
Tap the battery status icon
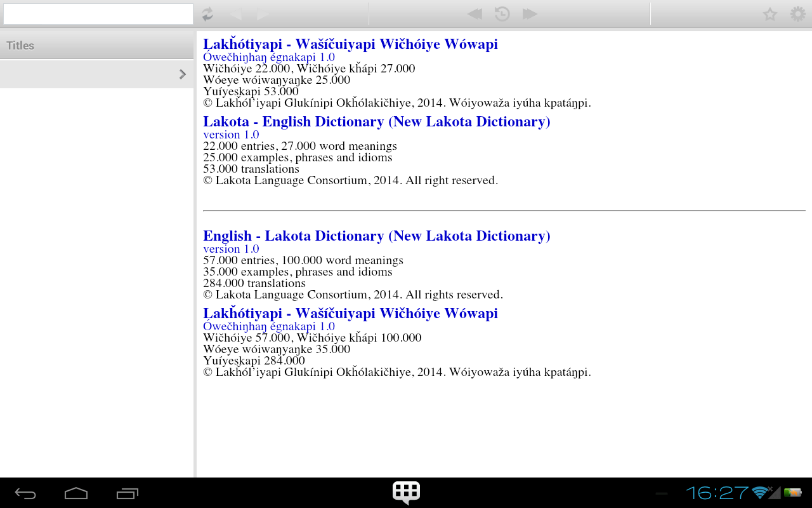click(792, 493)
